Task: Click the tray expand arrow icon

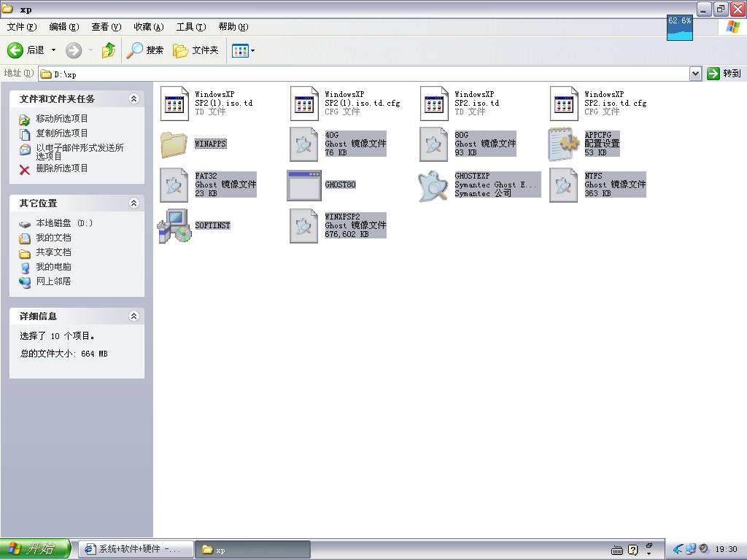Action: (x=678, y=550)
